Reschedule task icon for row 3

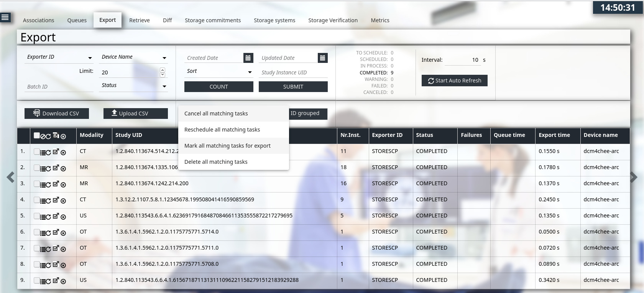(48, 184)
